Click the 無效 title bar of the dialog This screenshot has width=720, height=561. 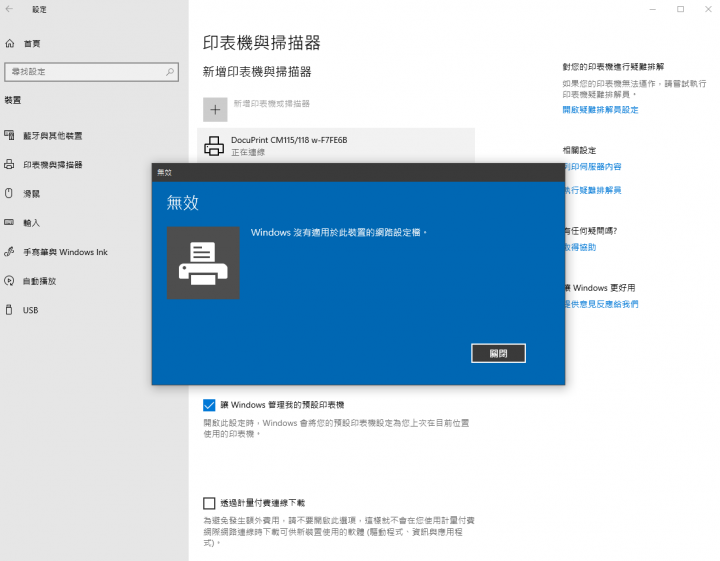click(x=358, y=173)
